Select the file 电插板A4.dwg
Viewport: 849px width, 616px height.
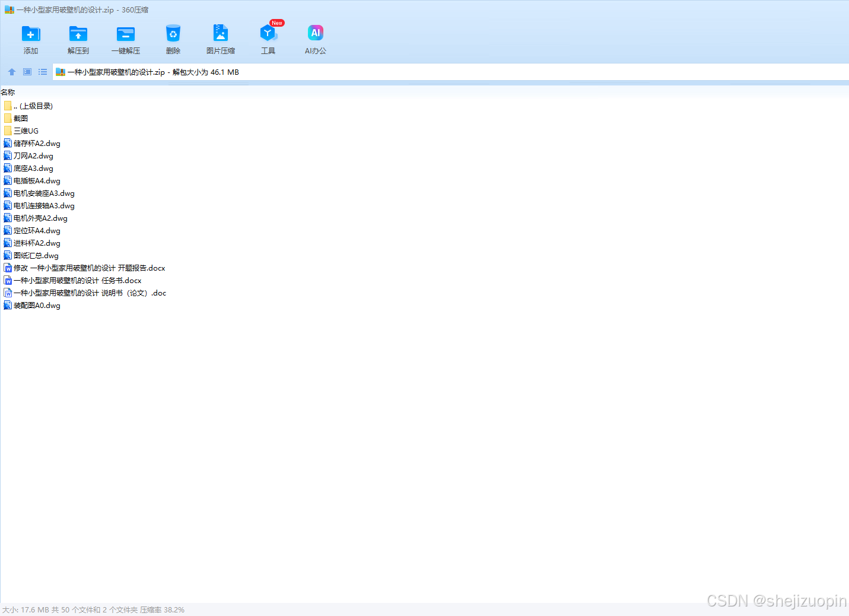click(x=32, y=180)
